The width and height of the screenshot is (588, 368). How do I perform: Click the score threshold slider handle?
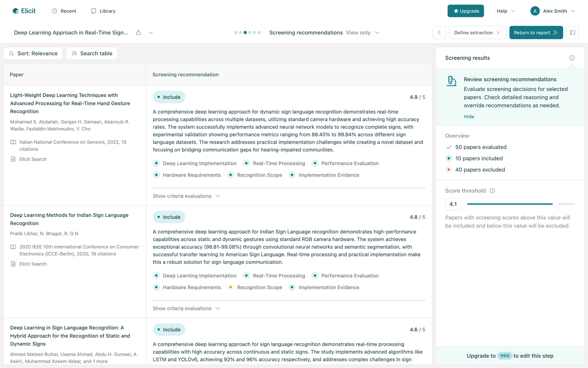pyautogui.click(x=555, y=204)
